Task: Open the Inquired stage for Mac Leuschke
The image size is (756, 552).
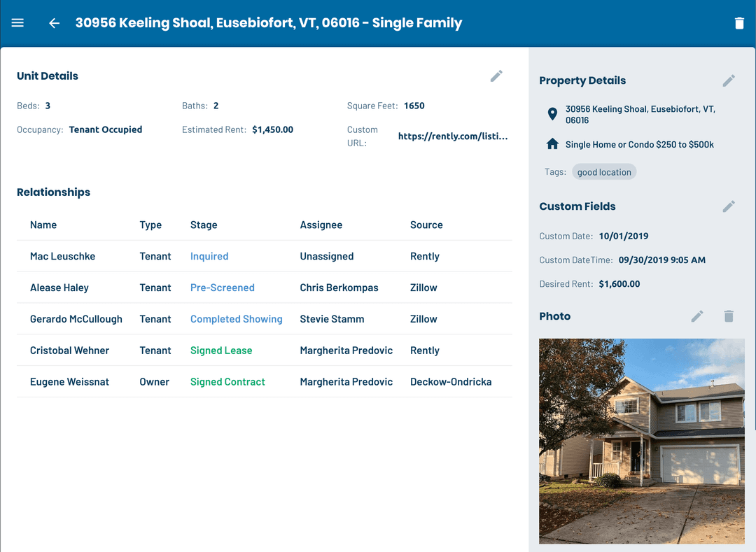Action: click(209, 256)
